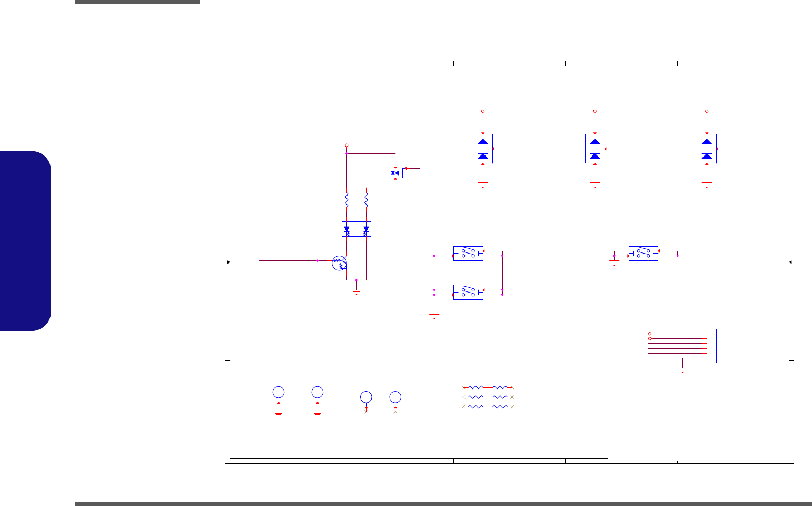The image size is (812, 506).
Task: Click ground symbol under rightmost diode array
Action: pos(707,184)
